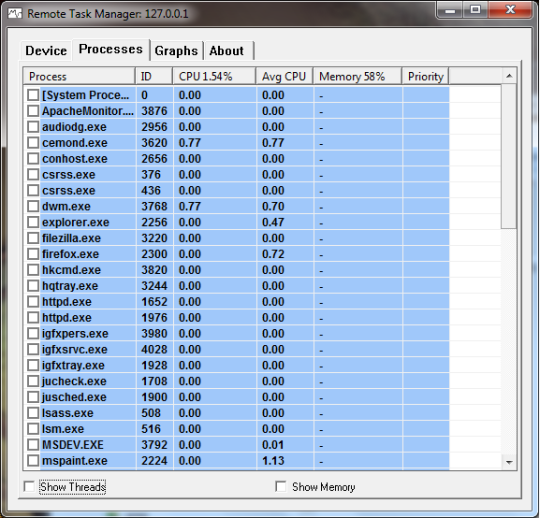Click the 1.13 Avg CPU value

coord(273,461)
